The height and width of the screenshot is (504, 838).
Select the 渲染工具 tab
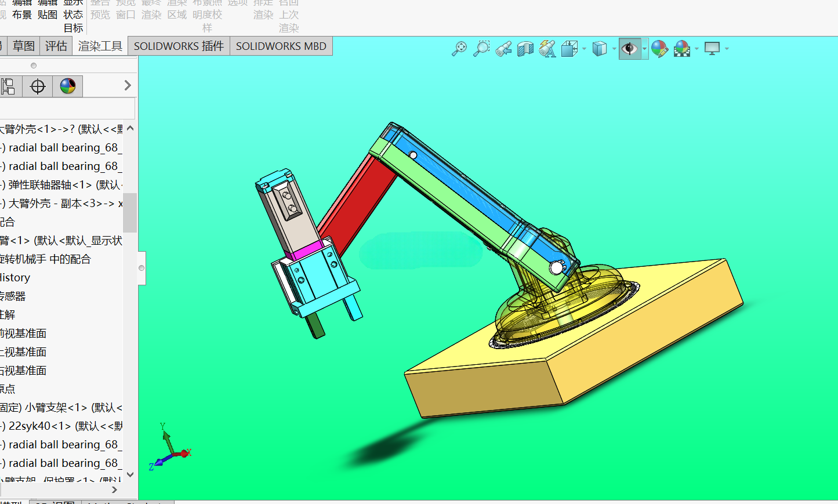pos(100,46)
